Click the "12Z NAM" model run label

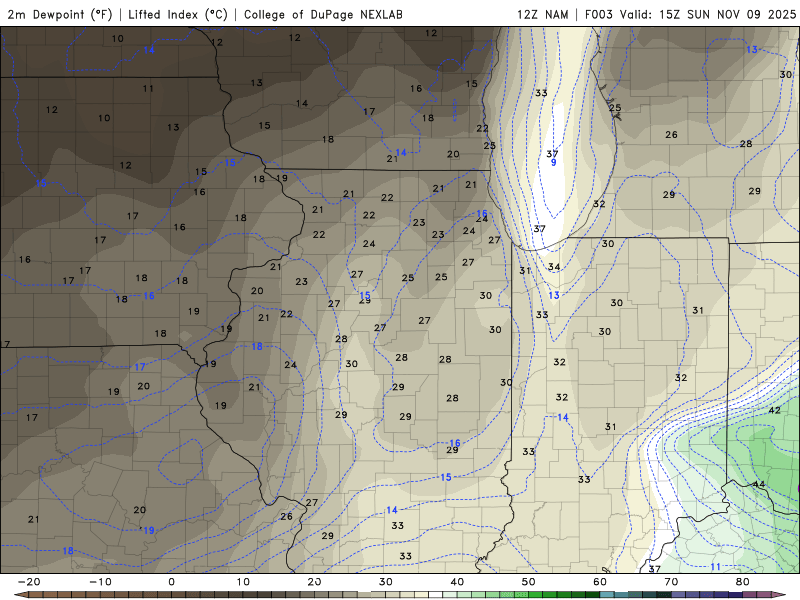(x=542, y=15)
